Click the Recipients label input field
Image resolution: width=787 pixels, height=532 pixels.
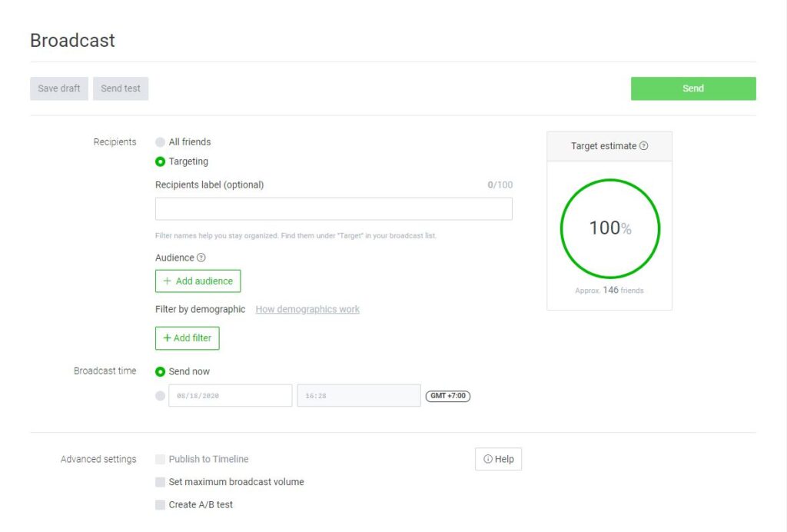pyautogui.click(x=334, y=208)
